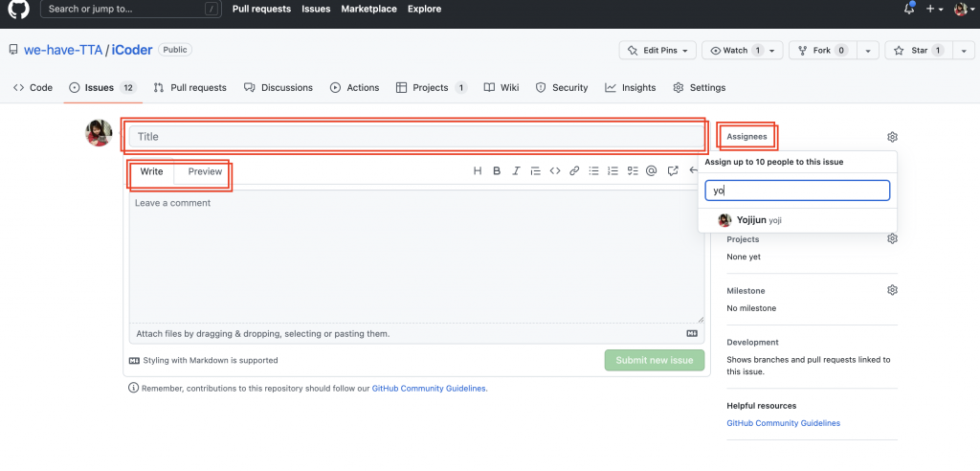Open the Projects sidebar gear icon
This screenshot has width=980, height=471.
893,239
